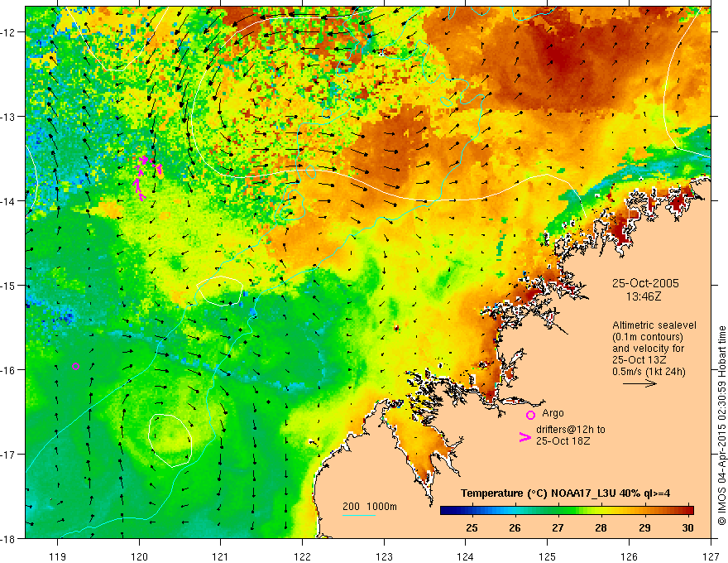Select the 'Argo' legend label

pyautogui.click(x=553, y=413)
